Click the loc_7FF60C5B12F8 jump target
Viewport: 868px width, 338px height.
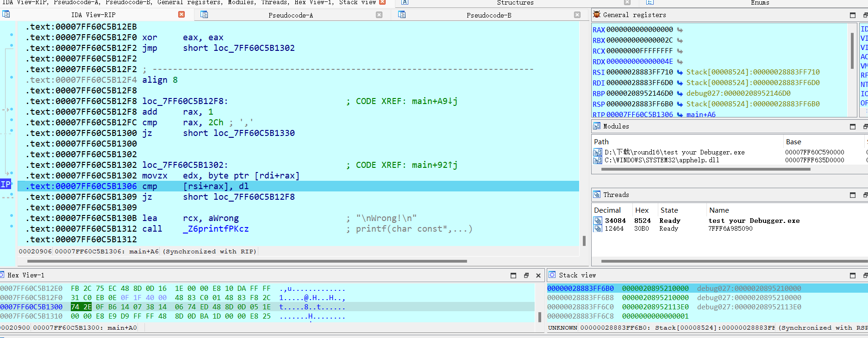point(254,197)
